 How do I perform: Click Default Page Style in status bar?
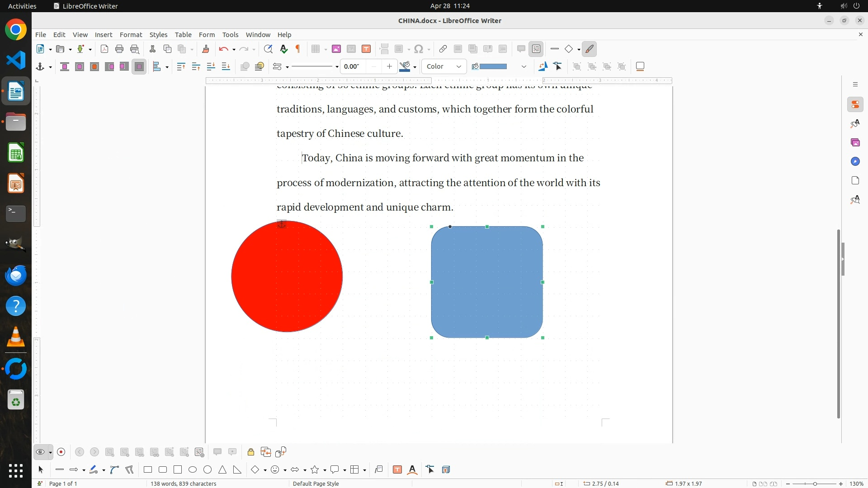coord(316,483)
